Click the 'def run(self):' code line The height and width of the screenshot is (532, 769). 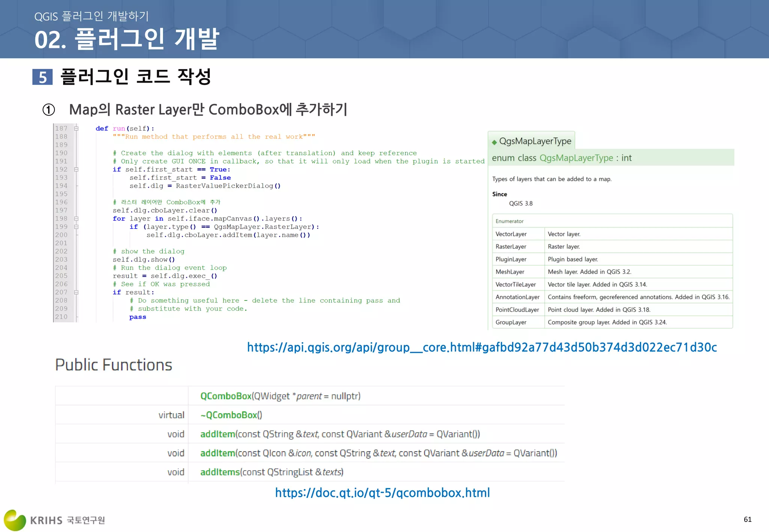125,128
